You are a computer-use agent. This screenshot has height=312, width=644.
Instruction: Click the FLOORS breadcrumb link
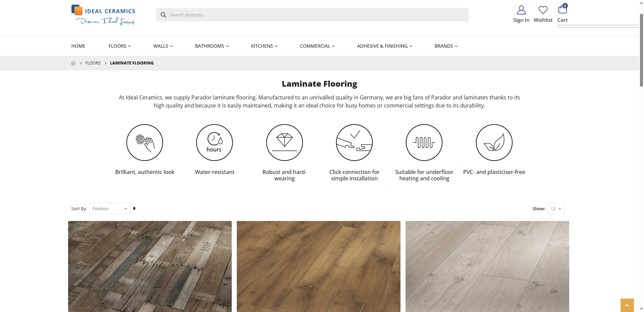pyautogui.click(x=93, y=63)
